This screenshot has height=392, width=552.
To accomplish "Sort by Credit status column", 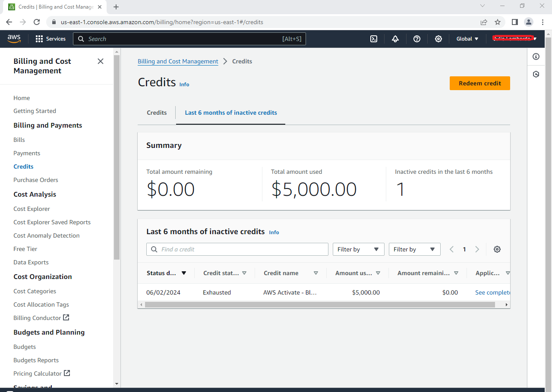I will tap(225, 273).
